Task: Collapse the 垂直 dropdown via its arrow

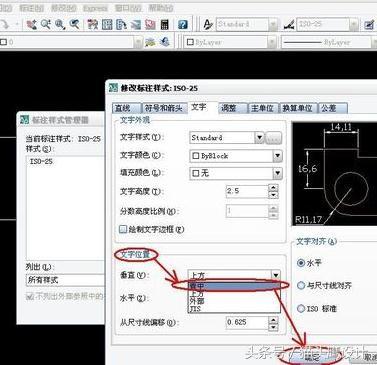Action: 276,275
